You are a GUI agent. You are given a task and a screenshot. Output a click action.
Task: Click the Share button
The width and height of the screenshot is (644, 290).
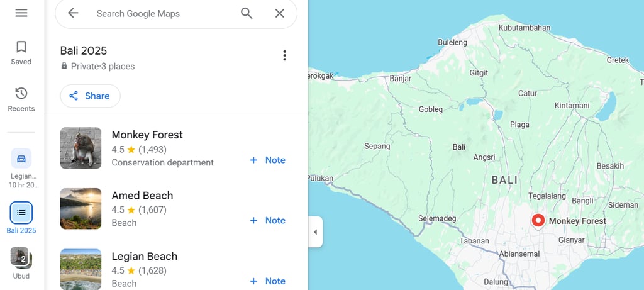(x=90, y=96)
